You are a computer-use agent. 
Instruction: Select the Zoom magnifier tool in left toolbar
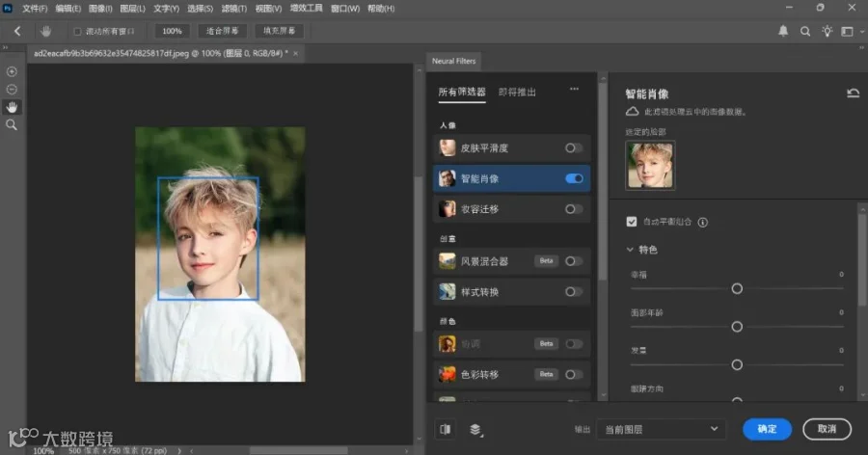click(x=12, y=125)
